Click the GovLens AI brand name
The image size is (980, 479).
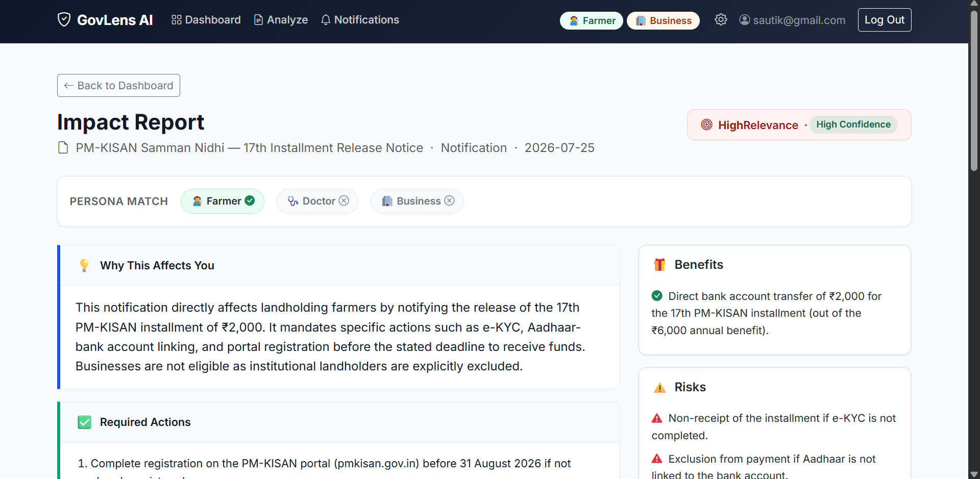[x=115, y=20]
